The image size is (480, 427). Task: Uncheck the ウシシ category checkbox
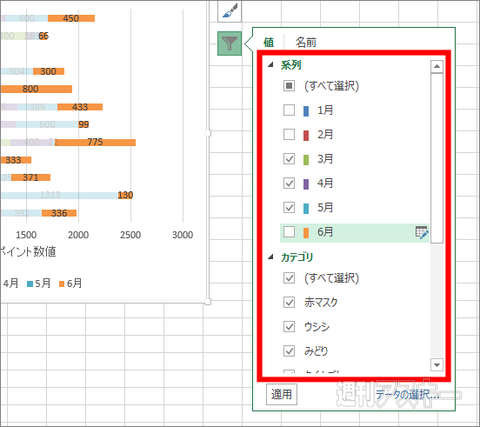pyautogui.click(x=289, y=326)
